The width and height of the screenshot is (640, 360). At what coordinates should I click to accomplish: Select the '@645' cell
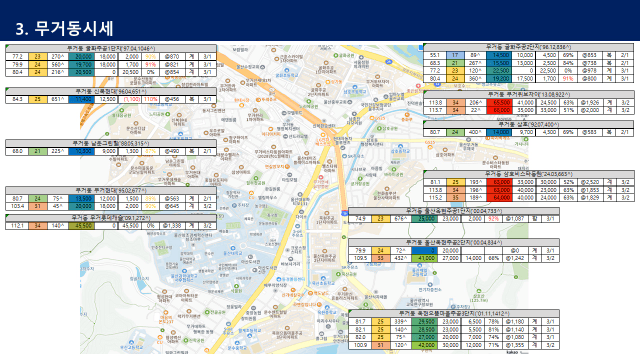pos(172,206)
